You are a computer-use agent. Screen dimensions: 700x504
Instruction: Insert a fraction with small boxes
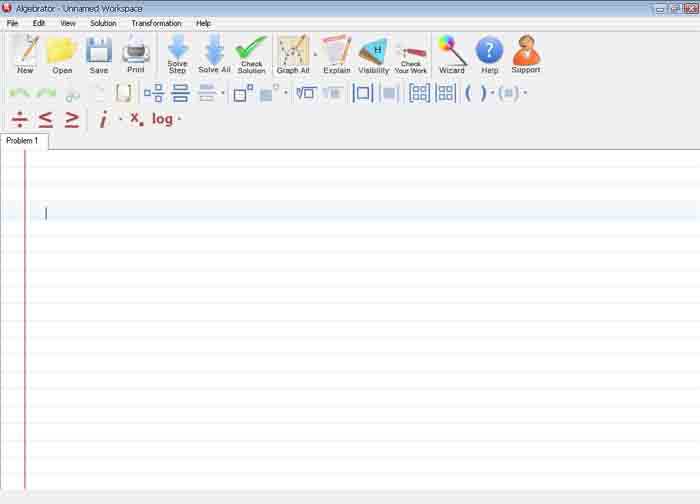coord(154,93)
